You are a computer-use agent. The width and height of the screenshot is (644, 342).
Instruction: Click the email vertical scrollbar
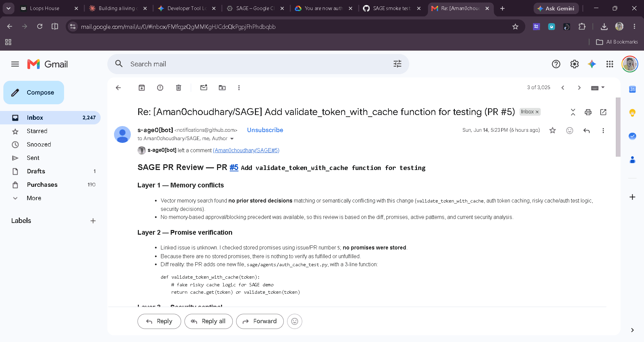[618, 127]
